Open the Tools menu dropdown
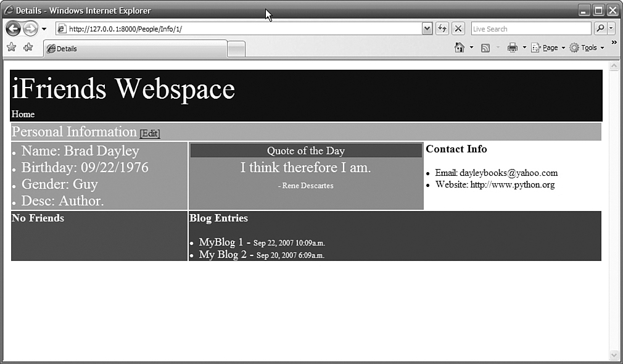This screenshot has height=364, width=623. (586, 48)
